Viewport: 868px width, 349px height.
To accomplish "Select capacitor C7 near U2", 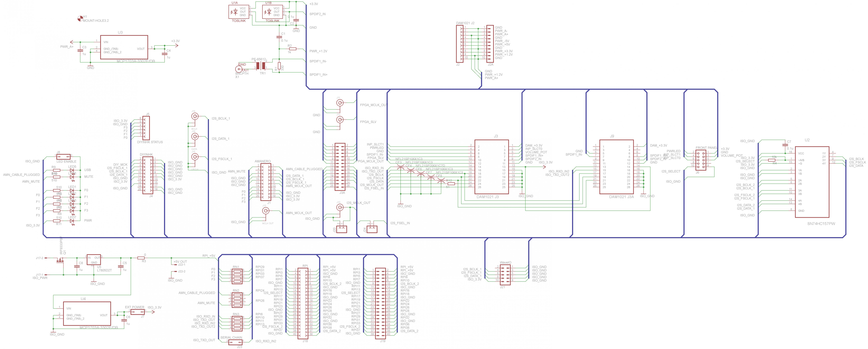I will pos(785,145).
